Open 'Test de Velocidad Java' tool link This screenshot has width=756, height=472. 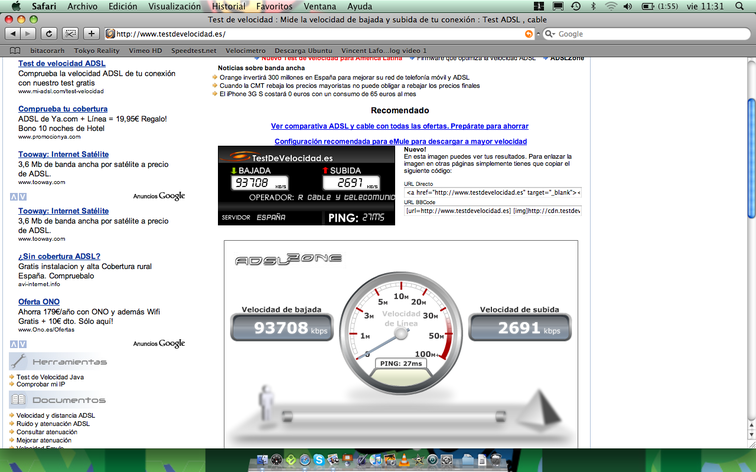(x=50, y=377)
